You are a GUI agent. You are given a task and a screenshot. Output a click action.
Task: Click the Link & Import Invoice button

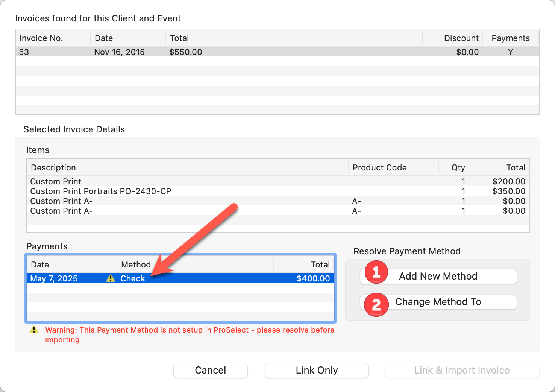tap(462, 371)
